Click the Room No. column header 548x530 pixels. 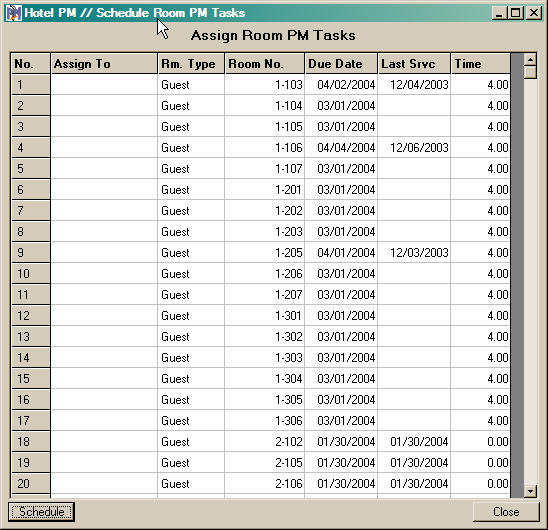tap(265, 64)
